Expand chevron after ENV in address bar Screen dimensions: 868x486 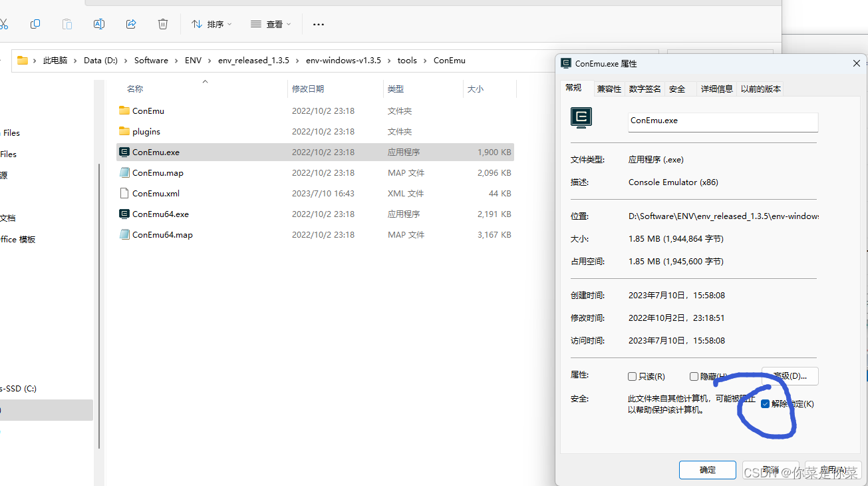tap(210, 61)
